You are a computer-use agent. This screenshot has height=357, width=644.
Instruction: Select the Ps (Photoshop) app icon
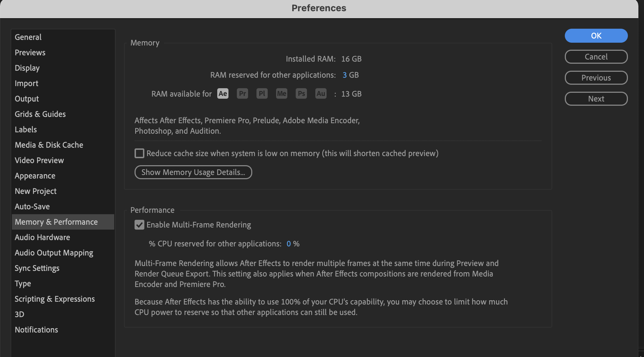pos(301,93)
